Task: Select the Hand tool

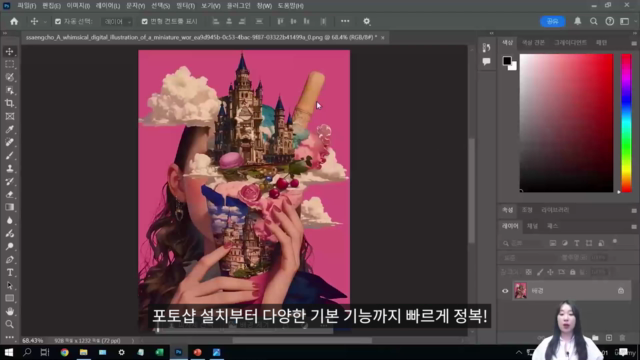Action: pos(9,311)
